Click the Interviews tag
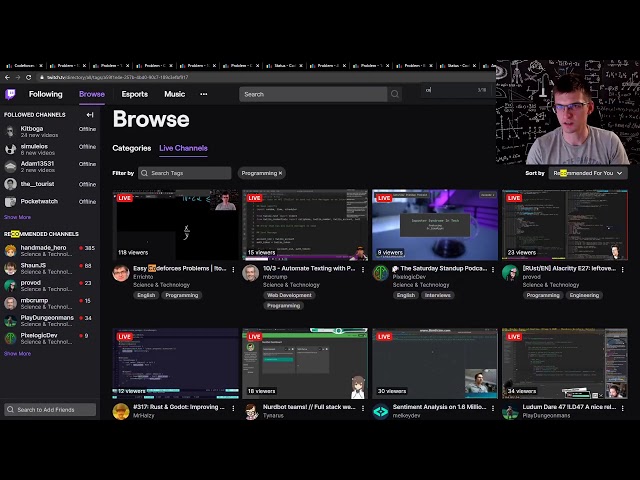This screenshot has width=640, height=480. (438, 295)
